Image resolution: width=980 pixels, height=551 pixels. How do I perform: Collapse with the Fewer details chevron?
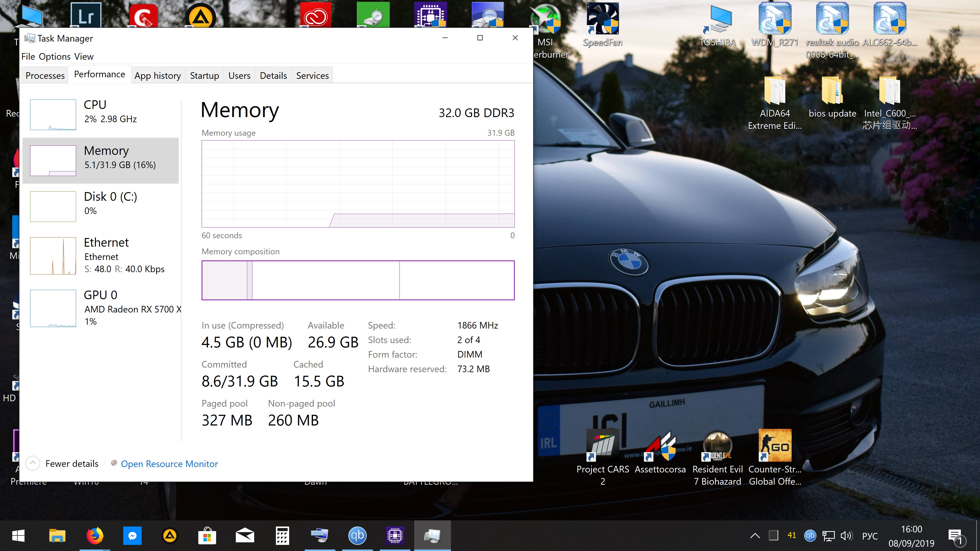coord(33,463)
